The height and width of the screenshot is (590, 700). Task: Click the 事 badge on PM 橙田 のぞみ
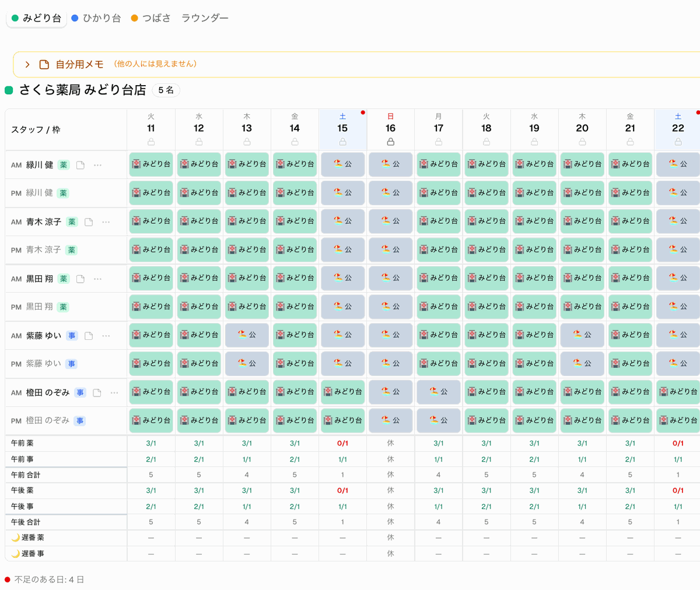click(80, 421)
